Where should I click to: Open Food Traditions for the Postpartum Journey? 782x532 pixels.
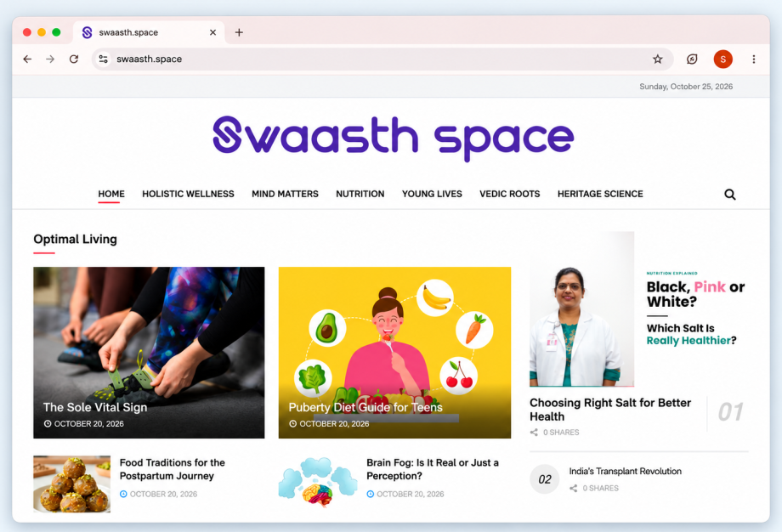(x=172, y=469)
